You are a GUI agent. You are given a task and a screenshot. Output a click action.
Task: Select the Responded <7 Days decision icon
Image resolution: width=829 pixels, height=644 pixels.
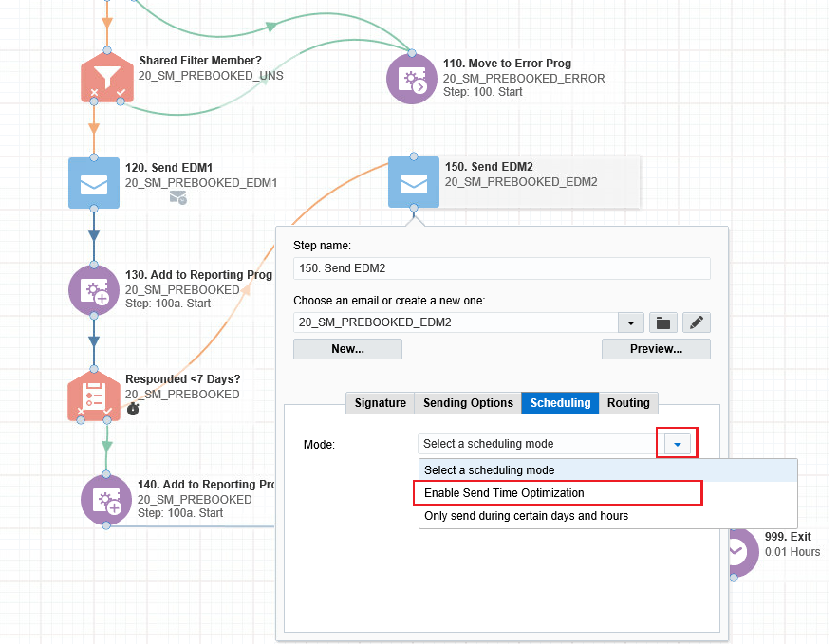click(x=94, y=395)
